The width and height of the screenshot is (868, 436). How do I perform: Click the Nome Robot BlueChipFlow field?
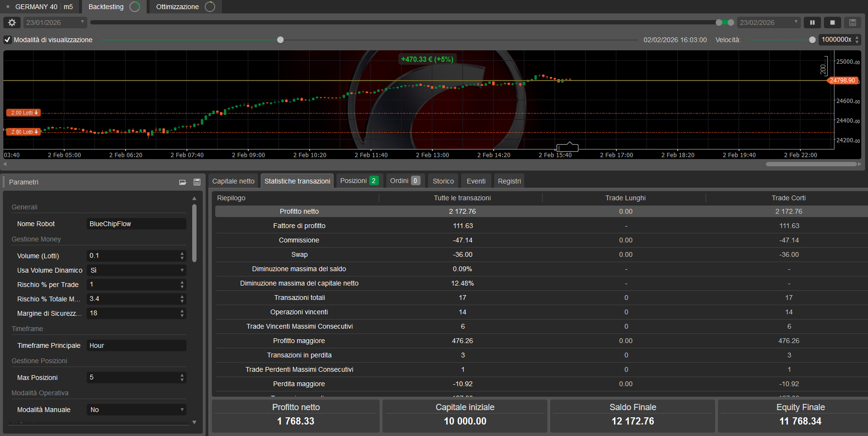(136, 224)
